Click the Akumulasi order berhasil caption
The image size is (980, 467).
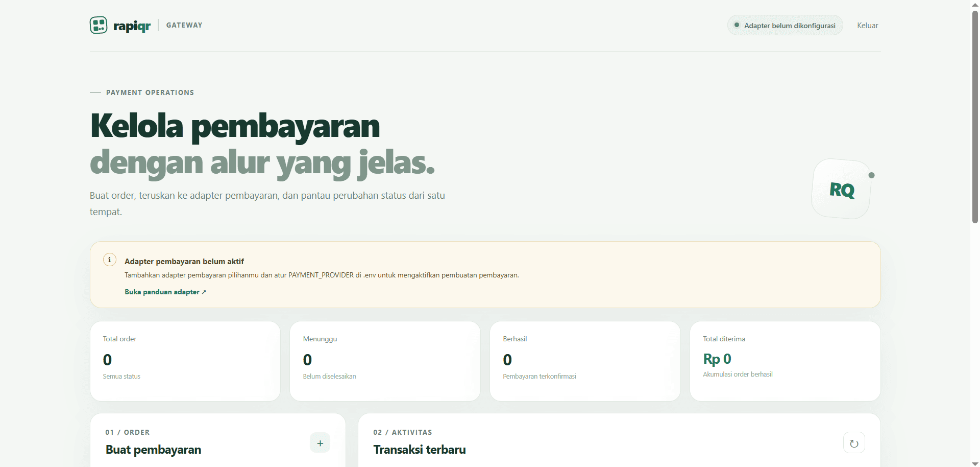click(738, 375)
